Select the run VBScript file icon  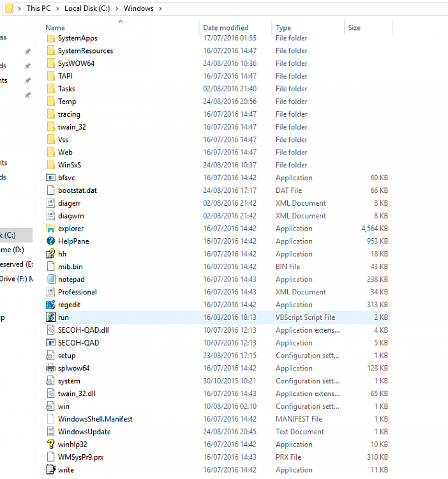50,317
